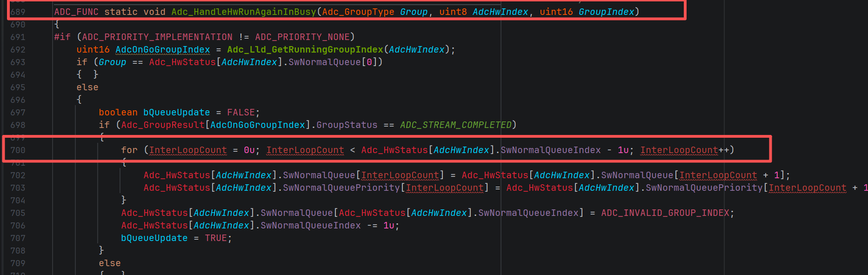The height and width of the screenshot is (275, 868).
Task: Click the #if preprocessor directive
Action: pos(62,37)
